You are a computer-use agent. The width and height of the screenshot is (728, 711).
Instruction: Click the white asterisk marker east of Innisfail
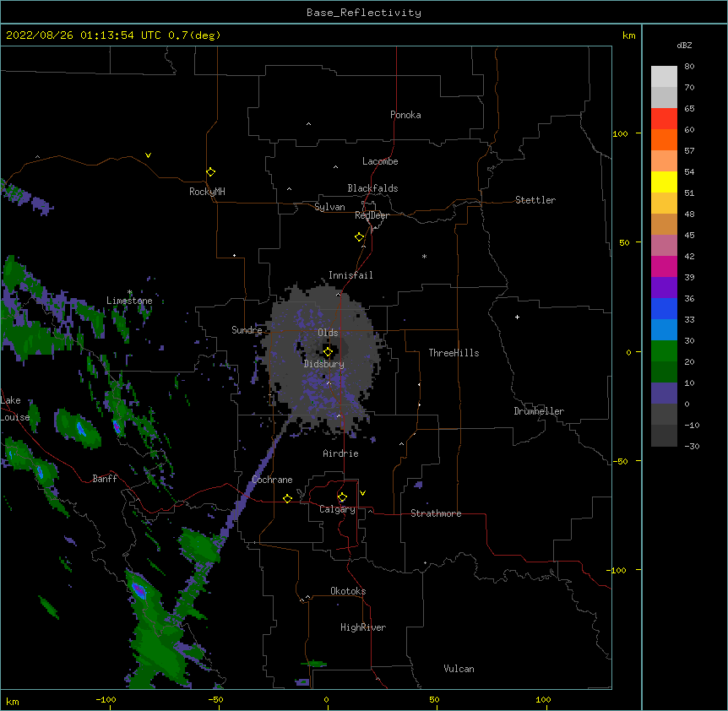(424, 256)
